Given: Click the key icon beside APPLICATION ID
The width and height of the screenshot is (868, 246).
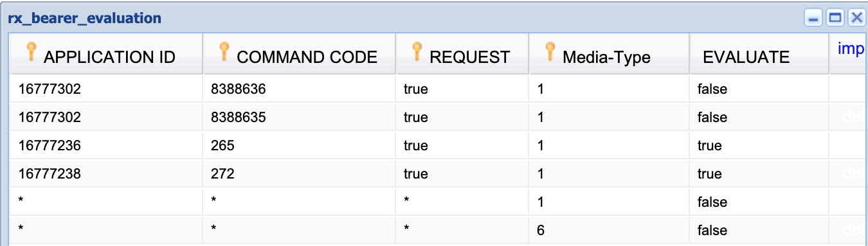Looking at the screenshot, I should tap(30, 52).
